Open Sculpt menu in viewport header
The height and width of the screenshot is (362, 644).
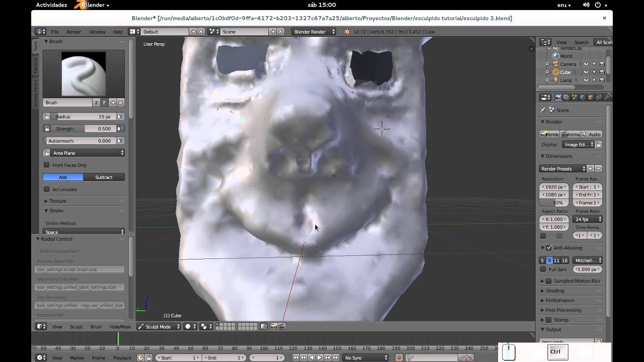click(76, 327)
